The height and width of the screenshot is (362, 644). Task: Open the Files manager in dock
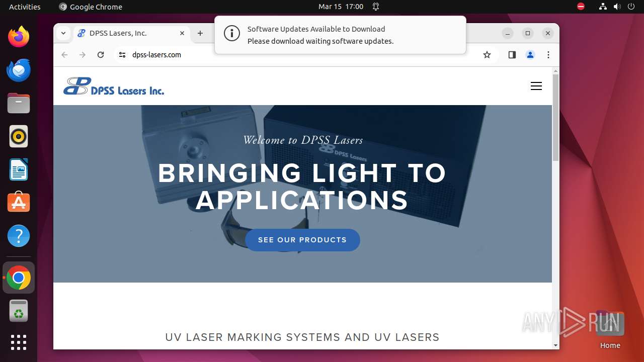point(19,103)
